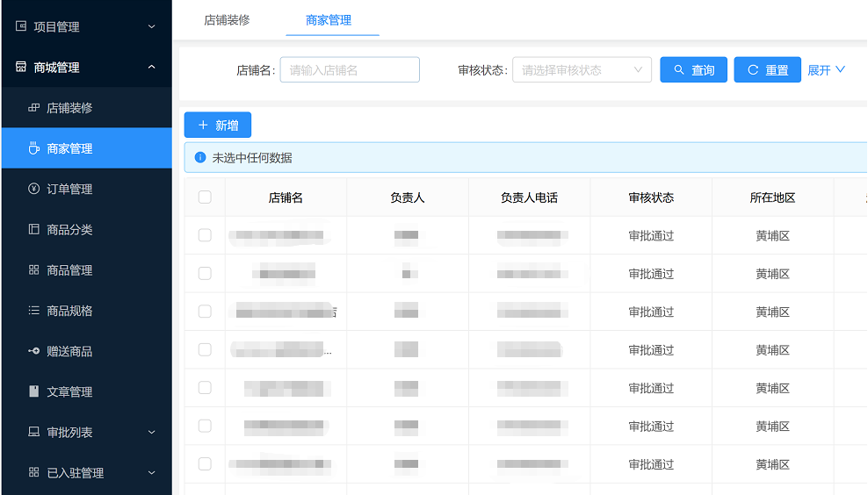Click the 展开 link to show more filters

point(826,70)
